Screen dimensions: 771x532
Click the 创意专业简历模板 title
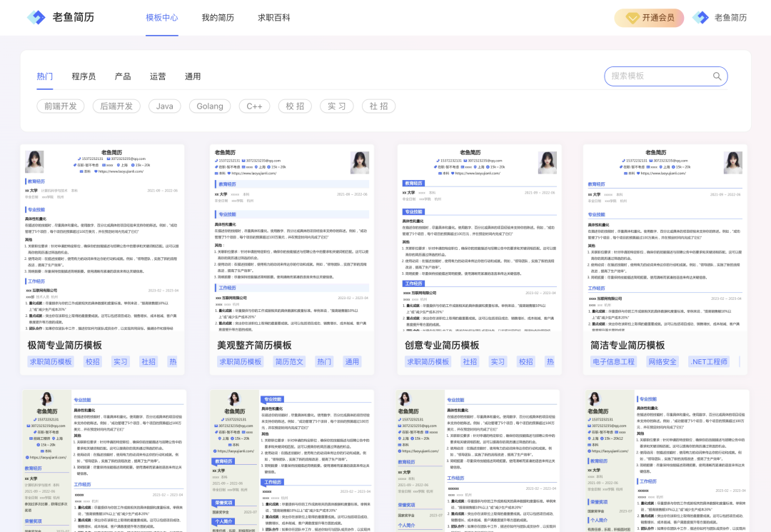(x=442, y=345)
